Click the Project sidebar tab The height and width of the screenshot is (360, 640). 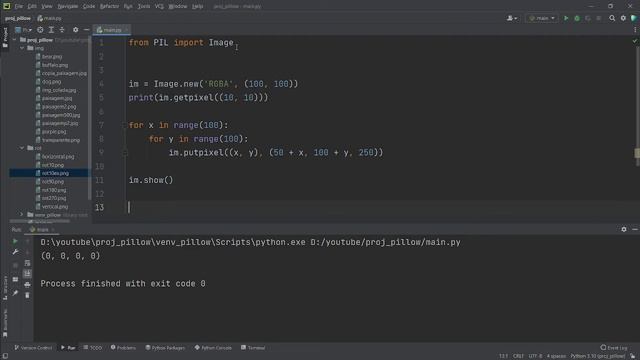(5, 37)
